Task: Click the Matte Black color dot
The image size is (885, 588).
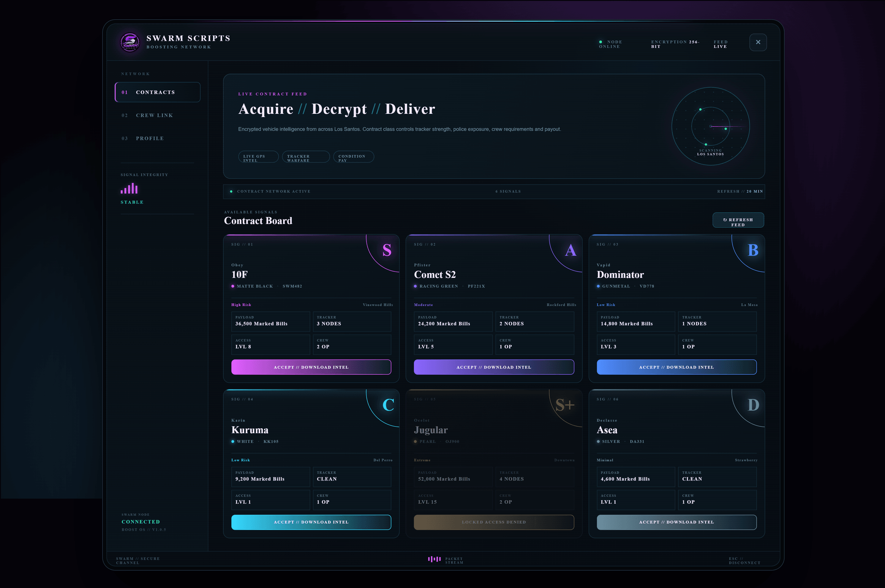Action: 233,286
